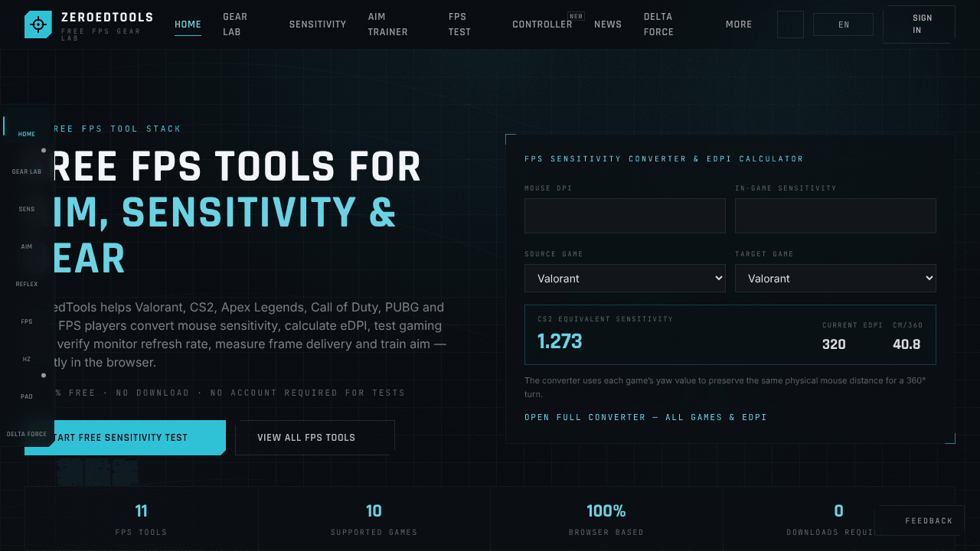Go to Sensitivity in top navigation

[318, 24]
